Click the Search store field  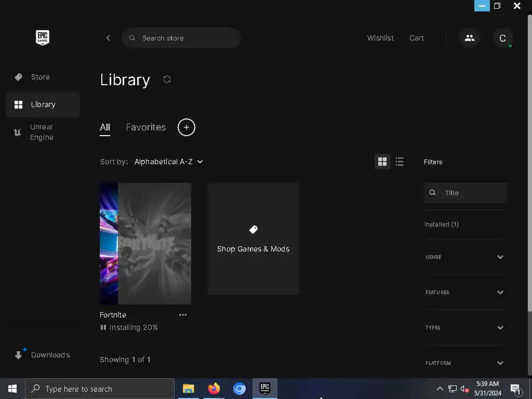tap(181, 38)
